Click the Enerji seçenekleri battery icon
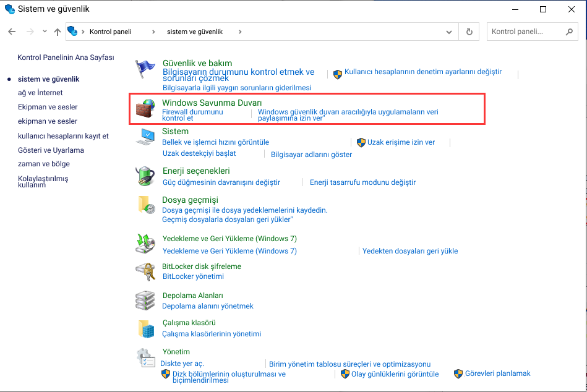The image size is (587, 392). coord(145,176)
